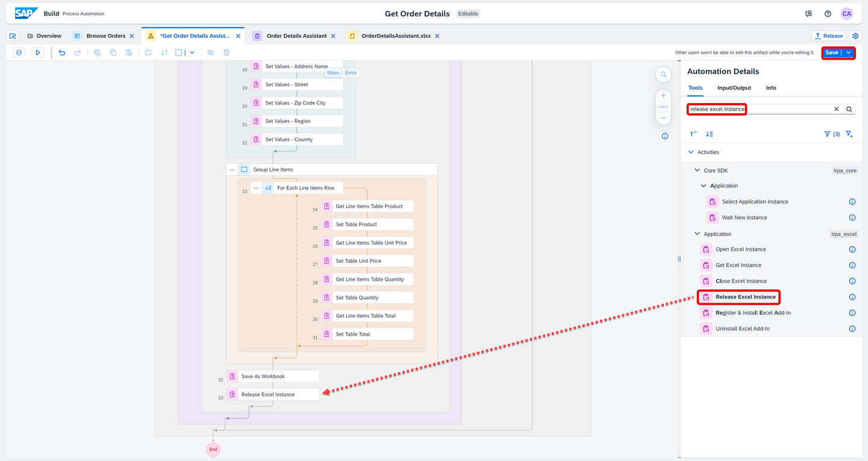Select the Wait New instance activity

click(x=744, y=218)
